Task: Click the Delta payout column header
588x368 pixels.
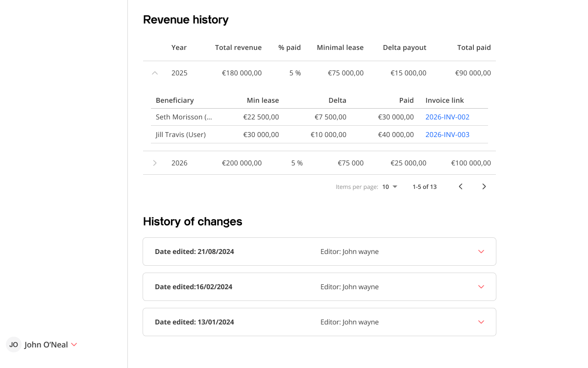Action: click(x=404, y=47)
